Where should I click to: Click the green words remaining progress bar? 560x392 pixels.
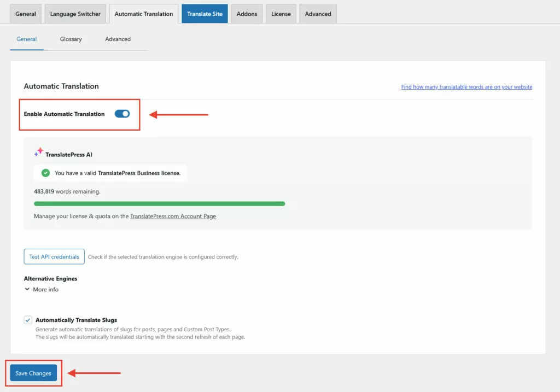[159, 204]
